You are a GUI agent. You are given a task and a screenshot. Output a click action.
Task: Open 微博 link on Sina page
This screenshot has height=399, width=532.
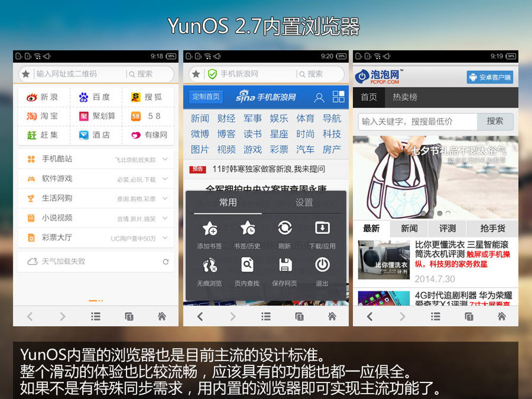click(x=200, y=134)
